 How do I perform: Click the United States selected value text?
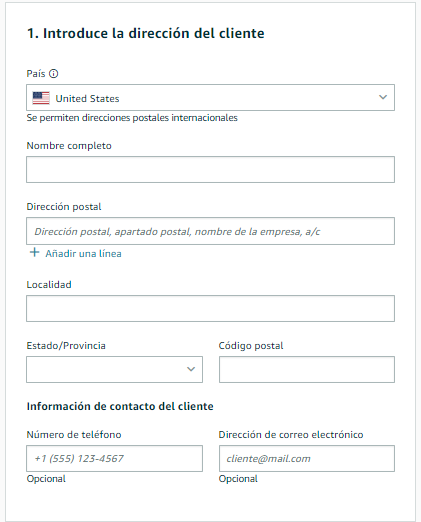click(x=87, y=98)
